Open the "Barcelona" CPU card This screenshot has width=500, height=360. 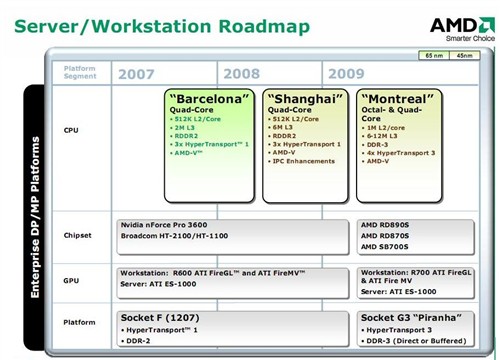pos(209,146)
